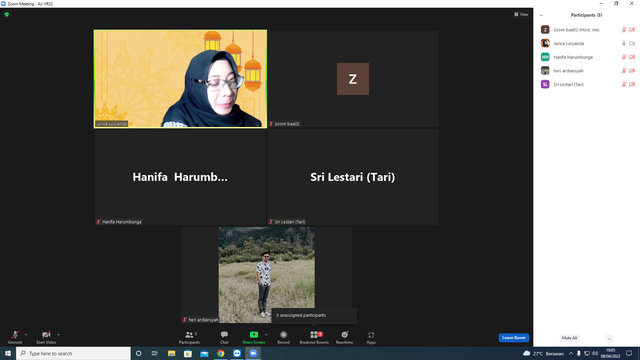Click Hanifa Harumbunga's camera-off icon
Viewport: 640px width, 360px height.
pyautogui.click(x=632, y=57)
